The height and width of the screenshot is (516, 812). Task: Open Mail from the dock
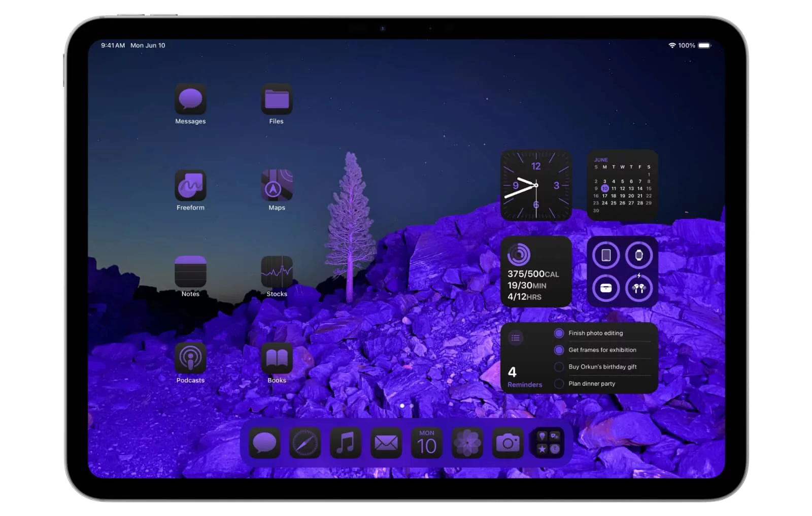[x=386, y=443]
